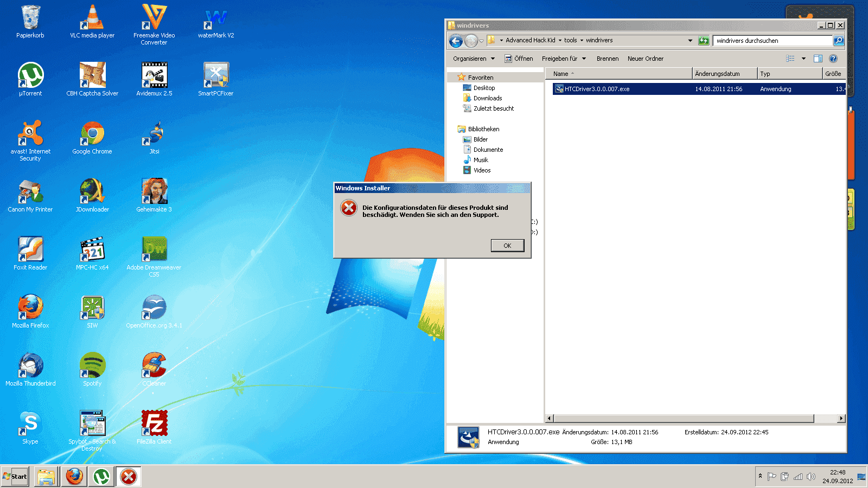This screenshot has width=868, height=488.
Task: Open the Papierkorb recycle bin icon
Action: point(30,22)
